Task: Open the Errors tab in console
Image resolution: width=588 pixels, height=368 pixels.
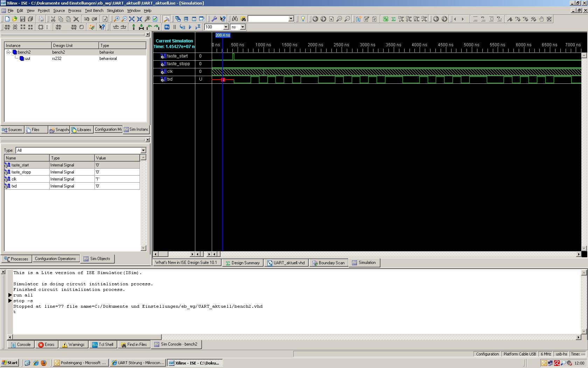Action: coord(46,345)
